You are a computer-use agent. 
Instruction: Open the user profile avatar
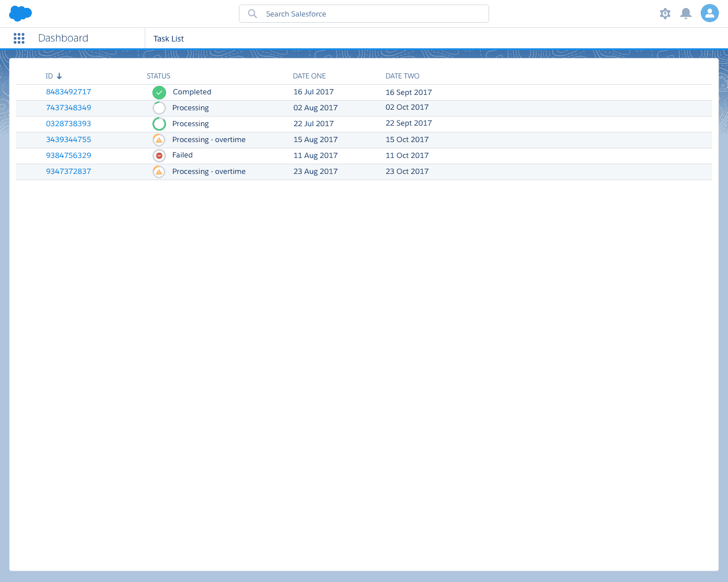[709, 13]
